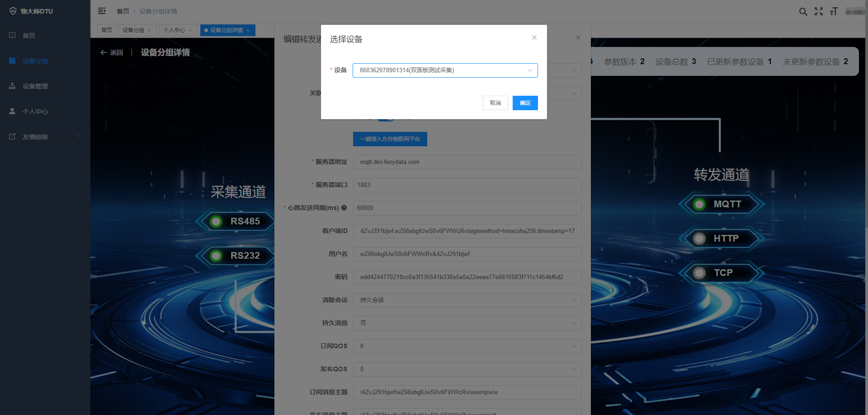Click the font size (tT) icon

point(834,12)
